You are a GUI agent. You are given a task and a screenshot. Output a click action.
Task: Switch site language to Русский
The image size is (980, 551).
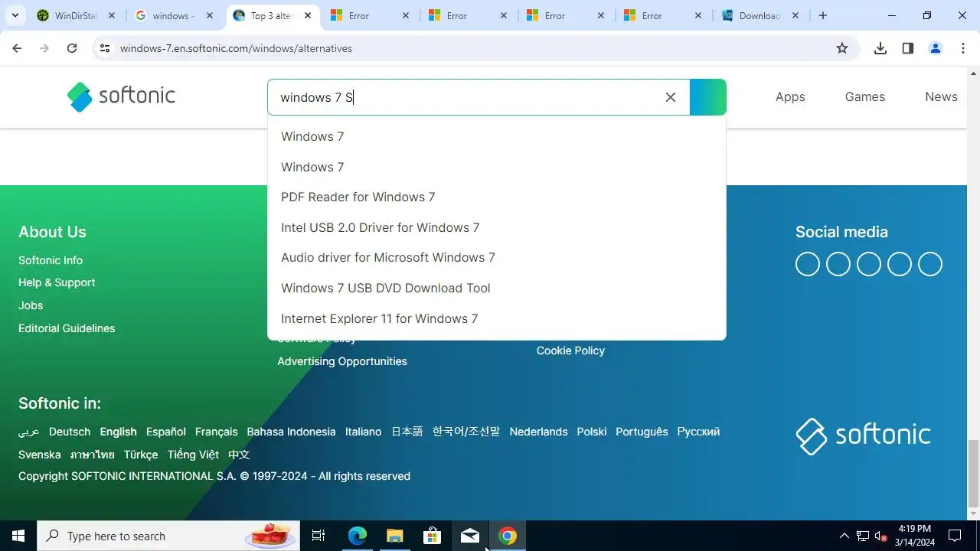click(698, 432)
